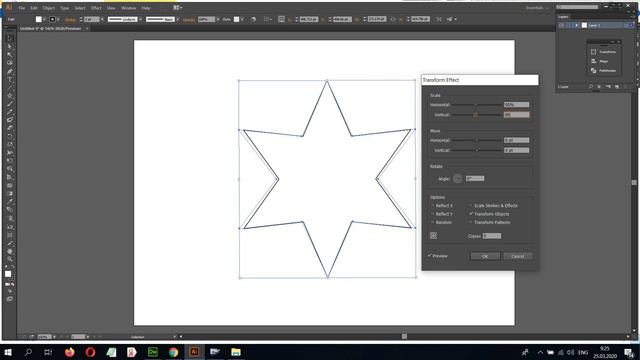Screen dimensions: 640x360
Task: Click the rotation angle dial
Action: click(458, 178)
